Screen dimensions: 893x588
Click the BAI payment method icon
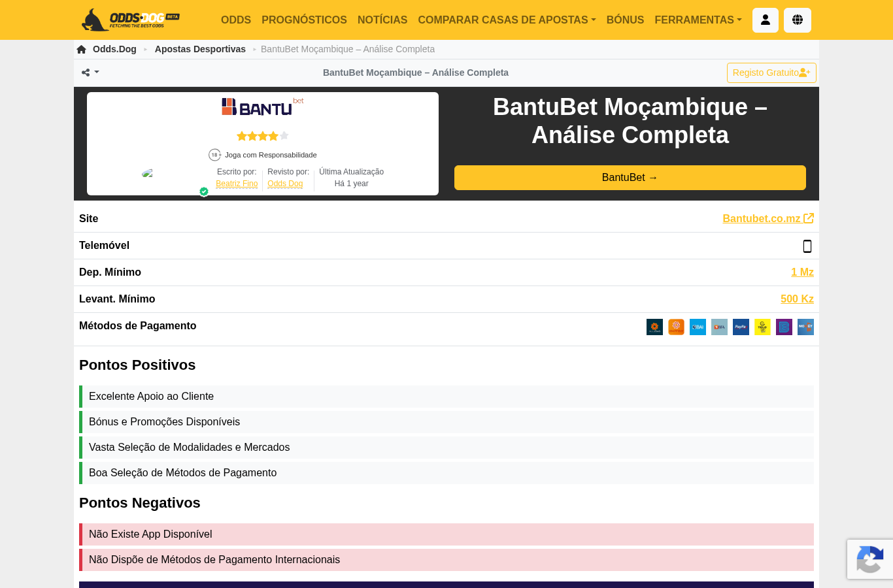click(698, 327)
